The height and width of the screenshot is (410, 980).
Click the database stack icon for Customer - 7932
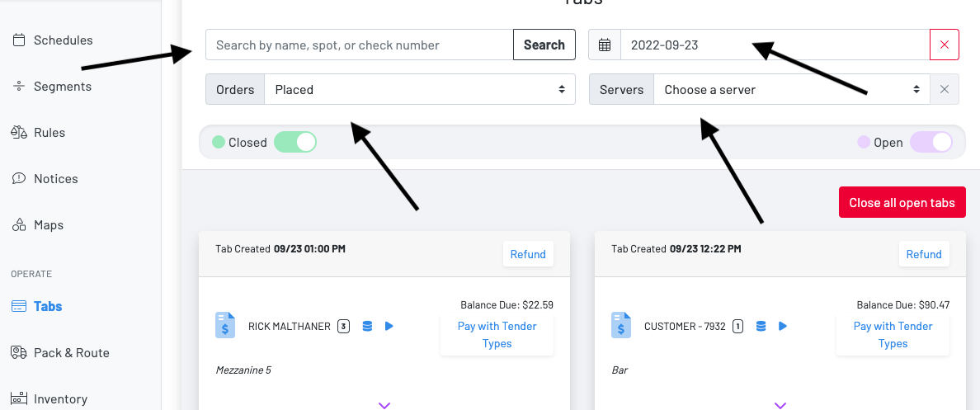click(x=761, y=326)
